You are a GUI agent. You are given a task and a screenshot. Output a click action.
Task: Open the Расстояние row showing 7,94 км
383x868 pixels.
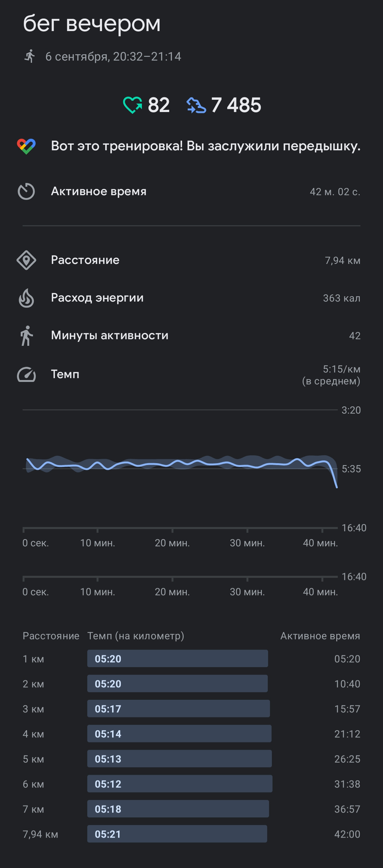point(191,260)
